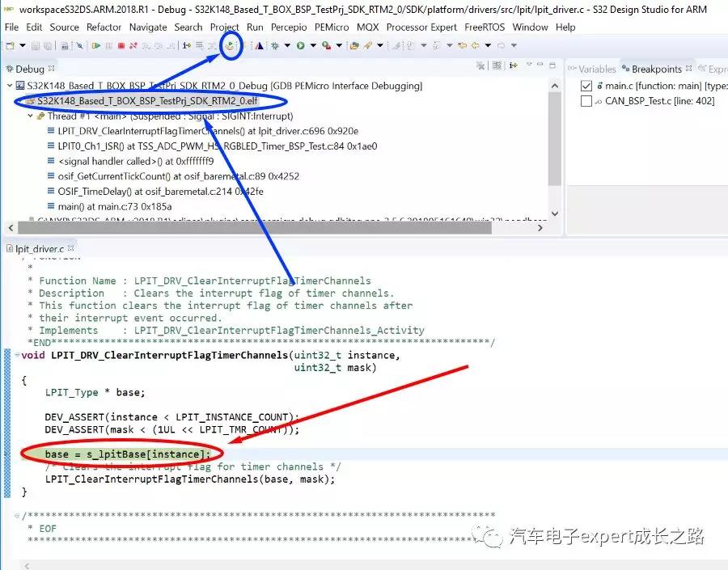
Task: Collapse the Thread #1 main node
Action: tap(30, 116)
